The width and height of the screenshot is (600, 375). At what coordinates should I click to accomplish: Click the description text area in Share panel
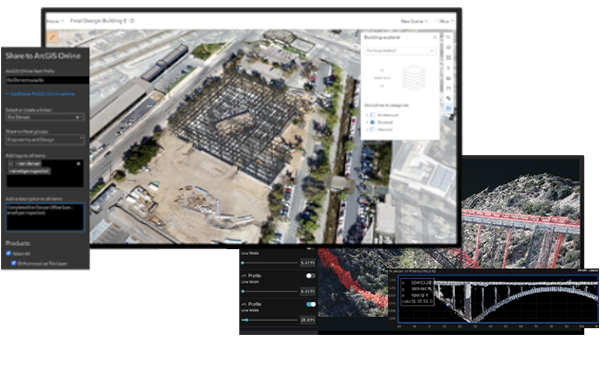[45, 217]
